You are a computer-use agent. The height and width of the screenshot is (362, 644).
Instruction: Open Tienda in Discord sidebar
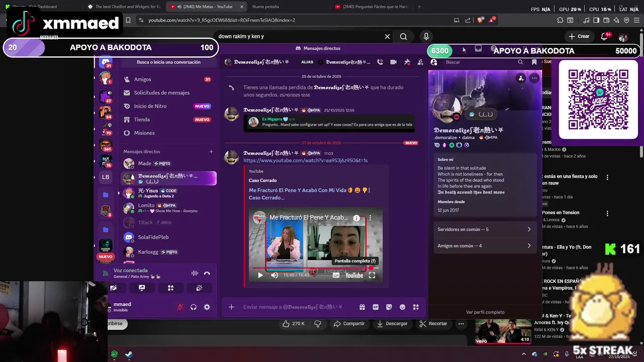169,120
